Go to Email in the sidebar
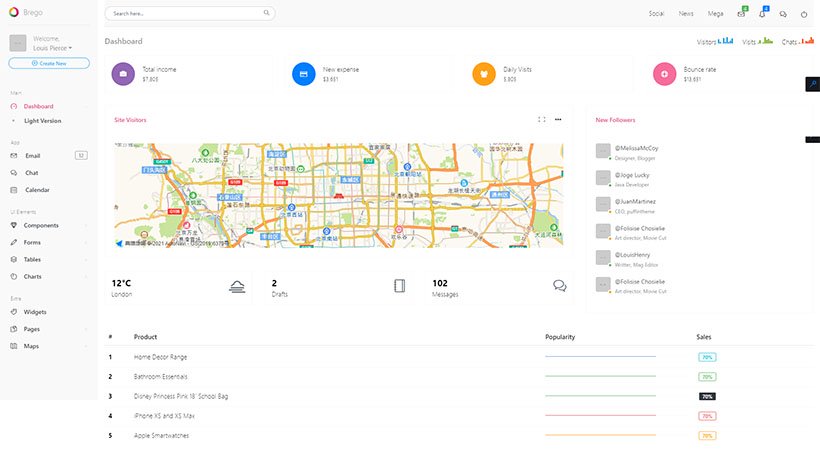The height and width of the screenshot is (451, 820). 33,156
